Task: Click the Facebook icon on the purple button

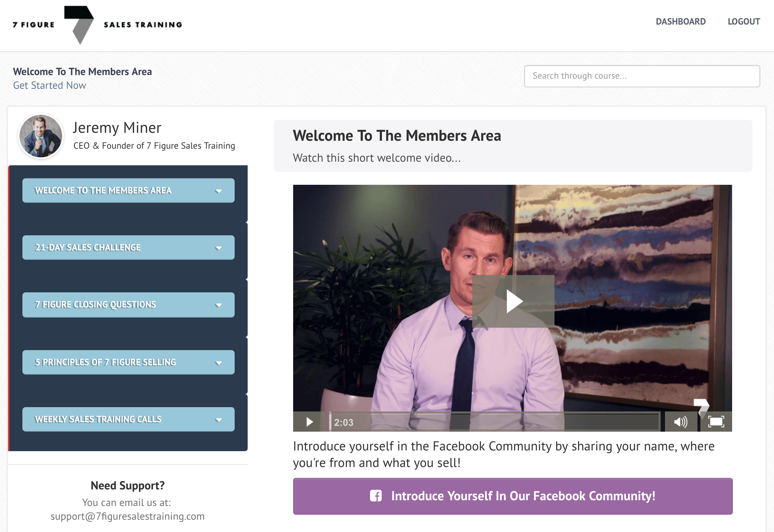Action: coord(375,496)
